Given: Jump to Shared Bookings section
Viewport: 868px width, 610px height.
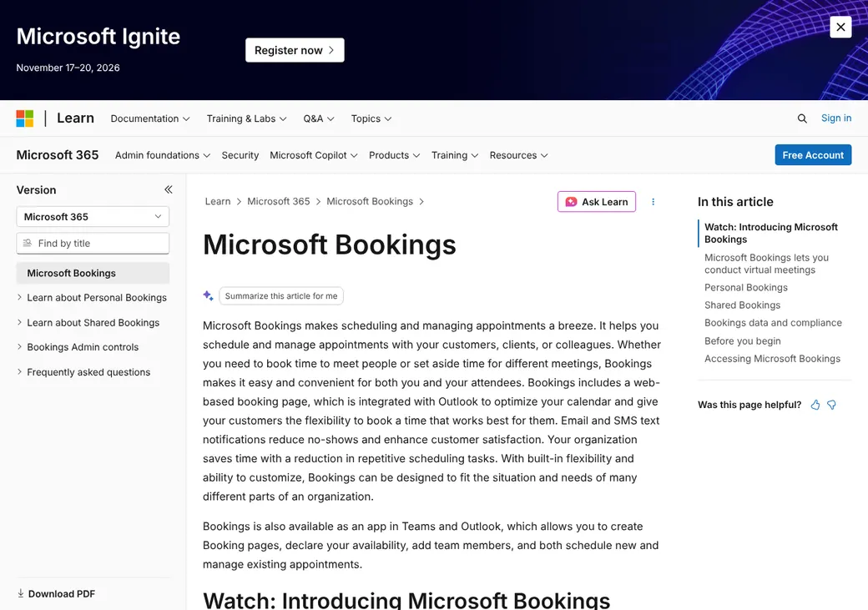Looking at the screenshot, I should (x=742, y=305).
